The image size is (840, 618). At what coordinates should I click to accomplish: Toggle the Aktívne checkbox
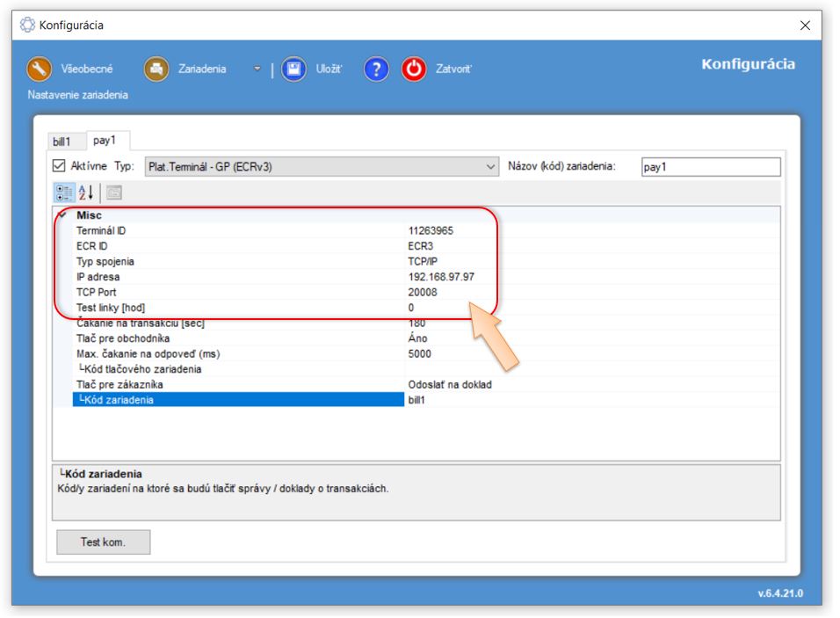(60, 166)
